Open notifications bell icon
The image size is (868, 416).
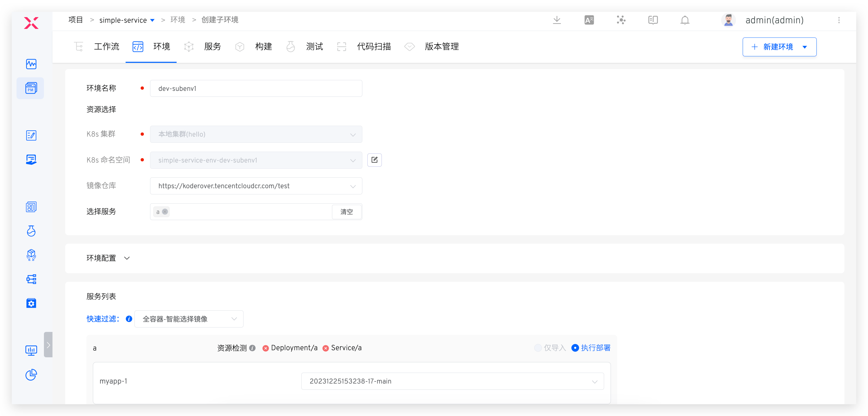(685, 20)
